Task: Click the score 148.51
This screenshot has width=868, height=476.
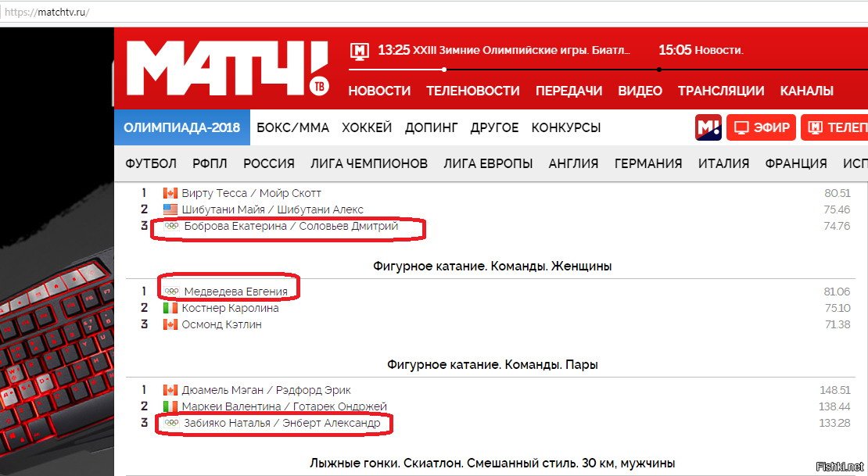Action: click(835, 390)
